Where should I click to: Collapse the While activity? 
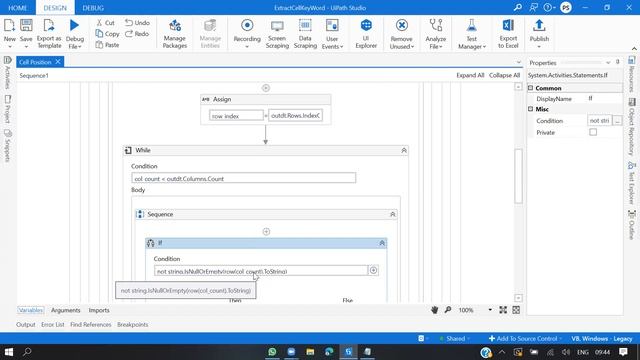click(404, 151)
